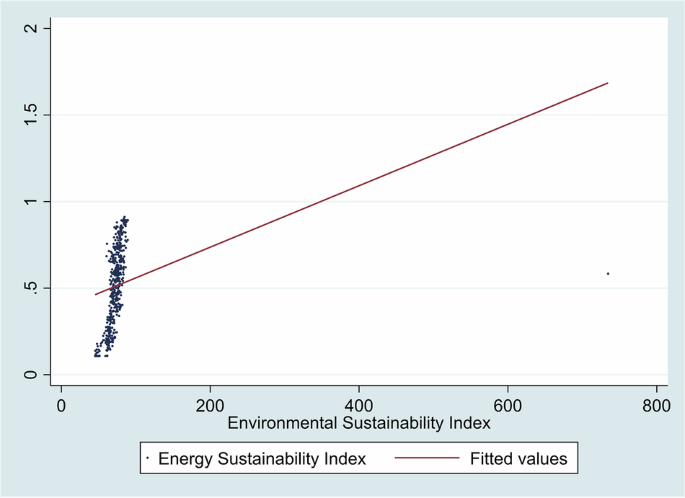Image resolution: width=685 pixels, height=498 pixels.
Task: Click the upper-right end of the fitted line
Action: [607, 83]
